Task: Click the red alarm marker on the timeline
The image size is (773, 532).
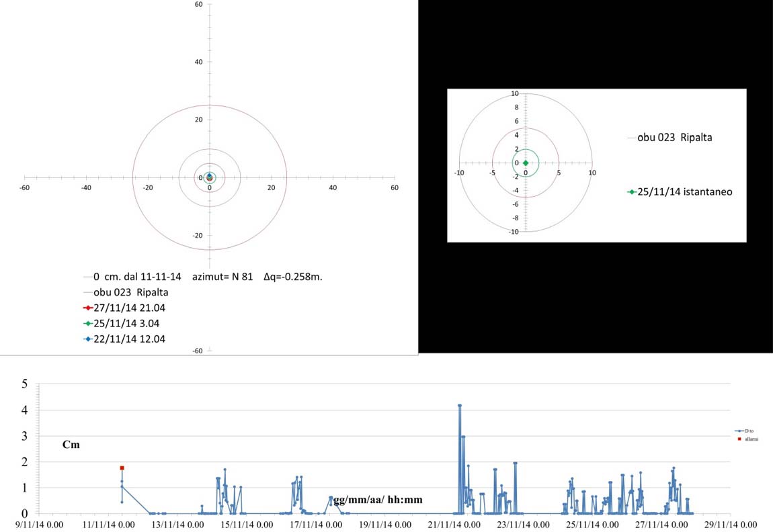Action: (122, 468)
